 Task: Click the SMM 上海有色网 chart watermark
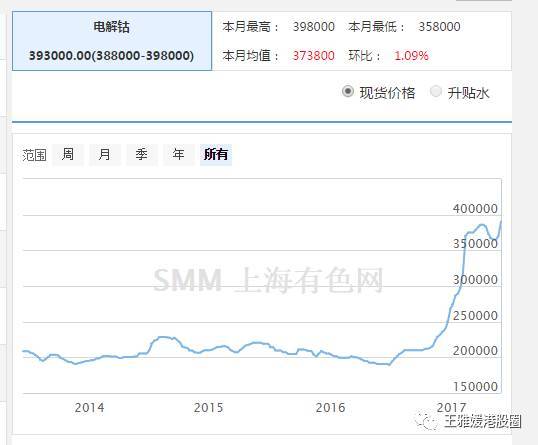click(268, 280)
